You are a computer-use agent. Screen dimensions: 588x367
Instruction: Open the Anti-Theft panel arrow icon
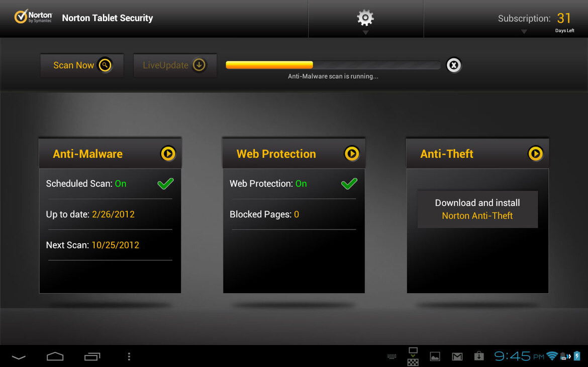click(536, 154)
